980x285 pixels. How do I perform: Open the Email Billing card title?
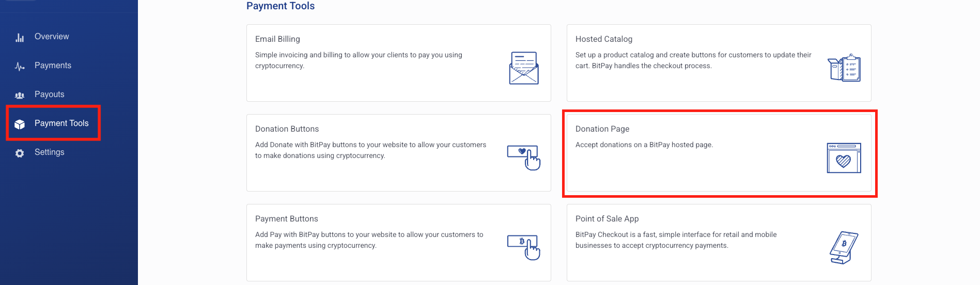point(277,39)
